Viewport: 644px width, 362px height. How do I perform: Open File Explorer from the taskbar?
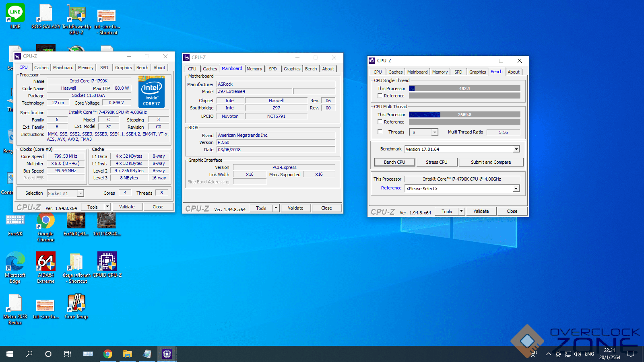[127, 354]
